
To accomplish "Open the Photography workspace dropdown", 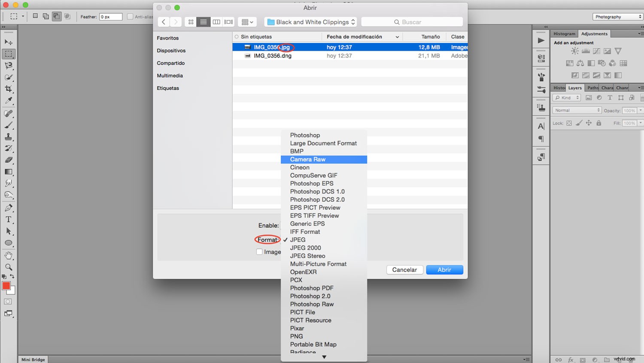I will point(617,16).
